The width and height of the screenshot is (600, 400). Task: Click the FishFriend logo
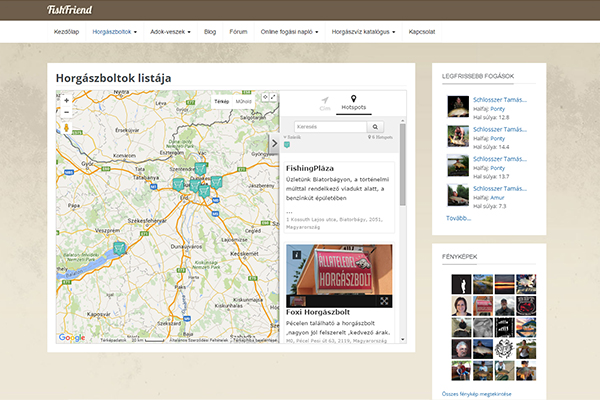[68, 10]
